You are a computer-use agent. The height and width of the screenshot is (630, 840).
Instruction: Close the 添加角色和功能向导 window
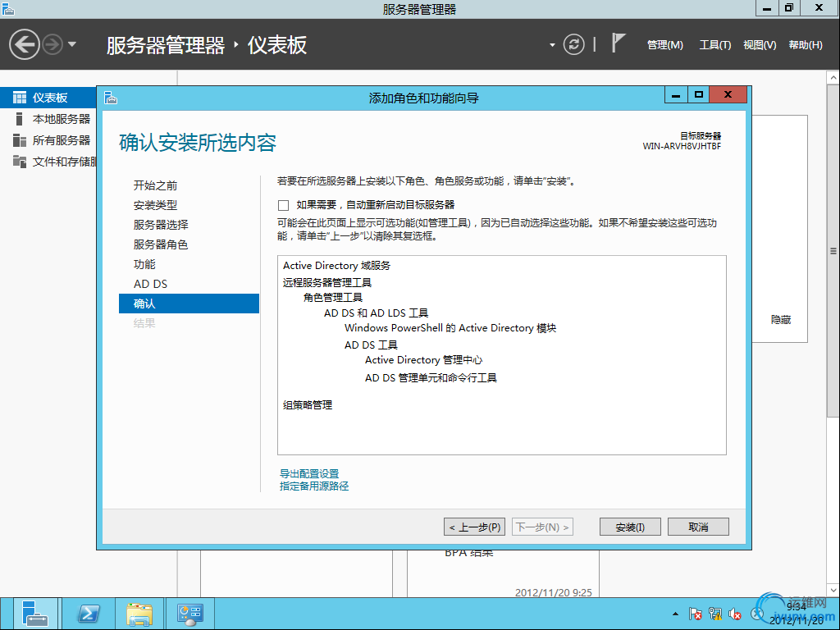pos(728,95)
